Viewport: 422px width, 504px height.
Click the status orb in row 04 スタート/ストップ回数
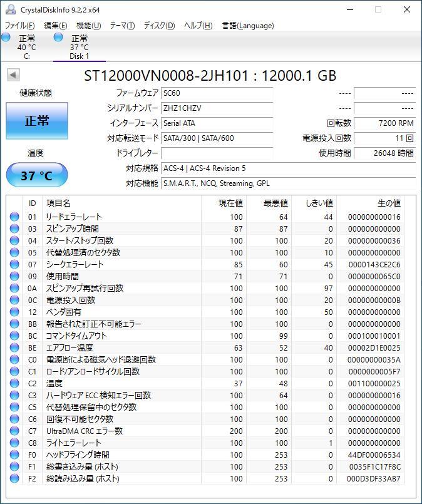point(14,240)
